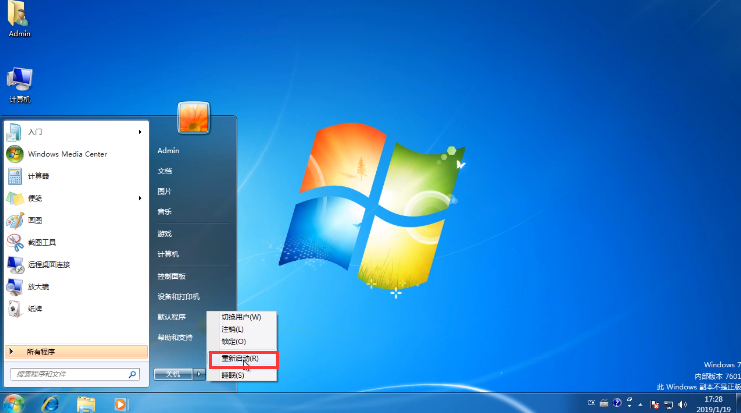Open Windows Media Player from taskbar

(121, 404)
